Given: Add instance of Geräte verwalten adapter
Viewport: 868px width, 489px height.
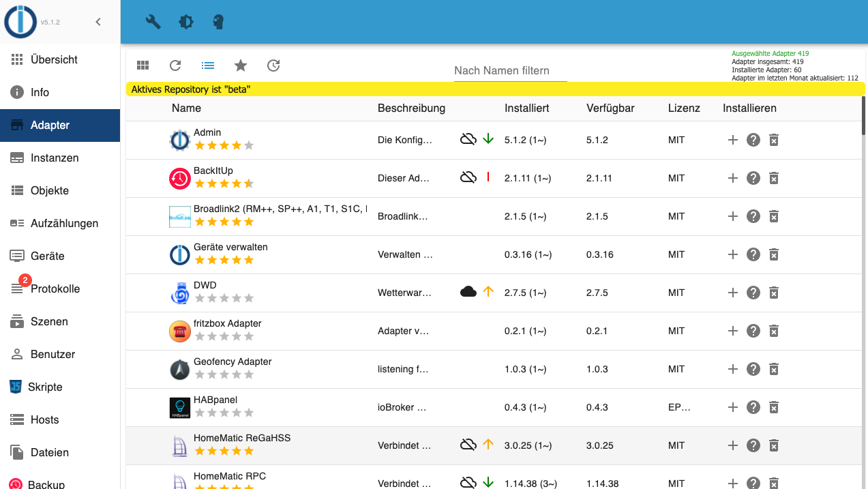Looking at the screenshot, I should coord(733,254).
